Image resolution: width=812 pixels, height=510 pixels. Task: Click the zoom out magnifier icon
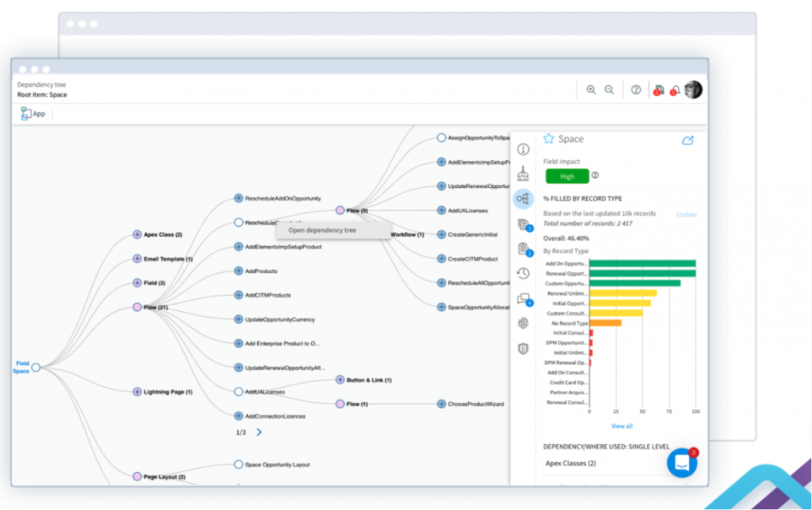(x=609, y=90)
